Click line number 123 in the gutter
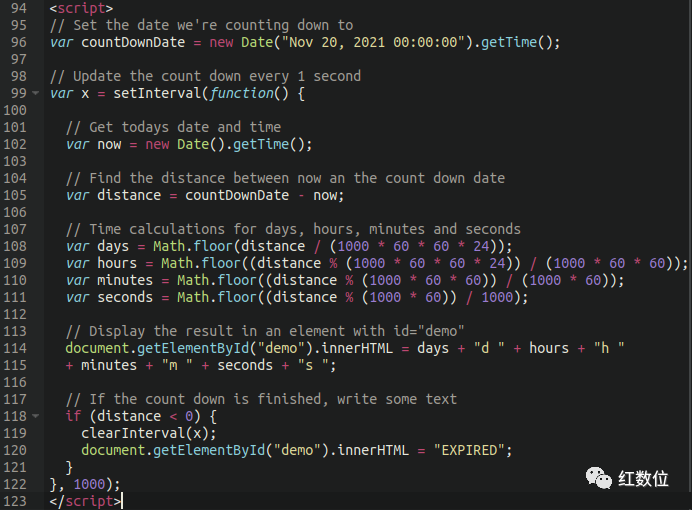The height and width of the screenshot is (510, 692). point(15,501)
